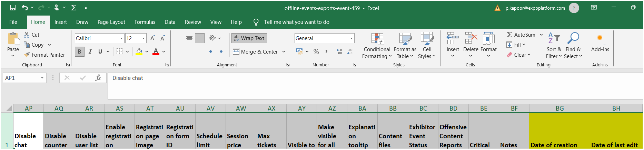Open the Fill dropdown in Editing group
The width and height of the screenshot is (644, 150).
coord(516,45)
